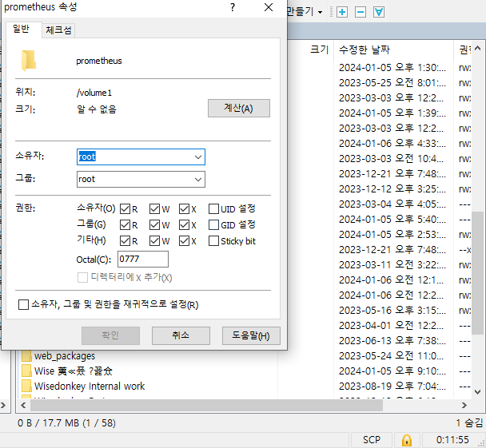Switch to the 체크섬 tab
Screen dimensions: 486x448
(58, 30)
